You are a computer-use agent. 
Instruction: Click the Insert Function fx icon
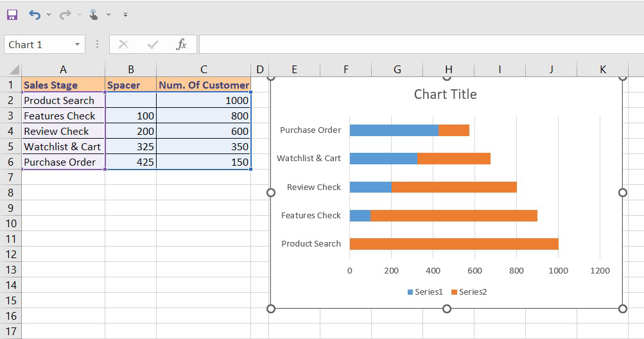(182, 44)
